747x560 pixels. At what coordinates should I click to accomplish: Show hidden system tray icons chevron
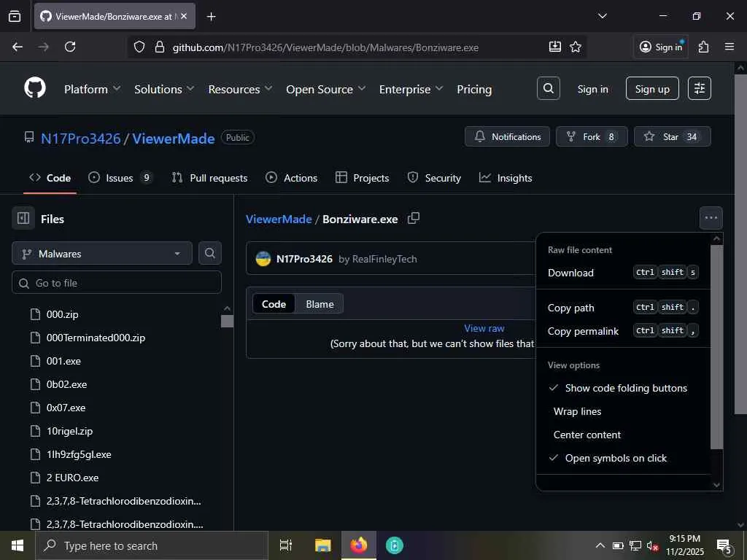click(x=600, y=545)
